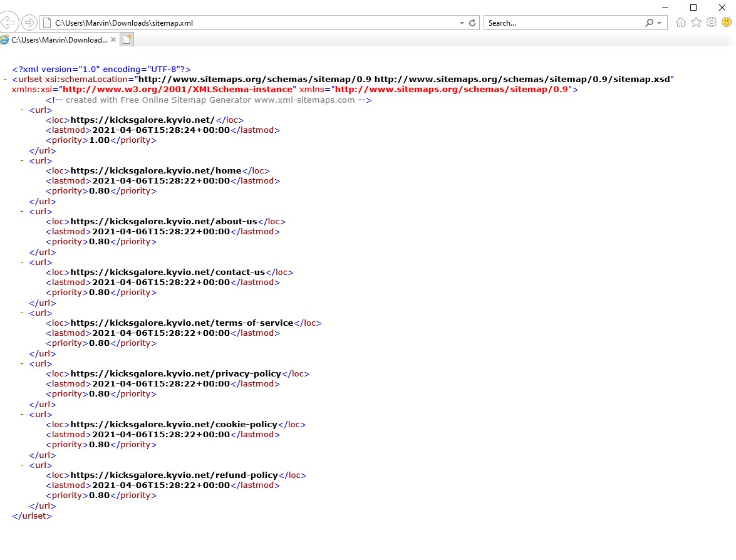
Task: Click the priority value 1.00
Action: coord(99,140)
